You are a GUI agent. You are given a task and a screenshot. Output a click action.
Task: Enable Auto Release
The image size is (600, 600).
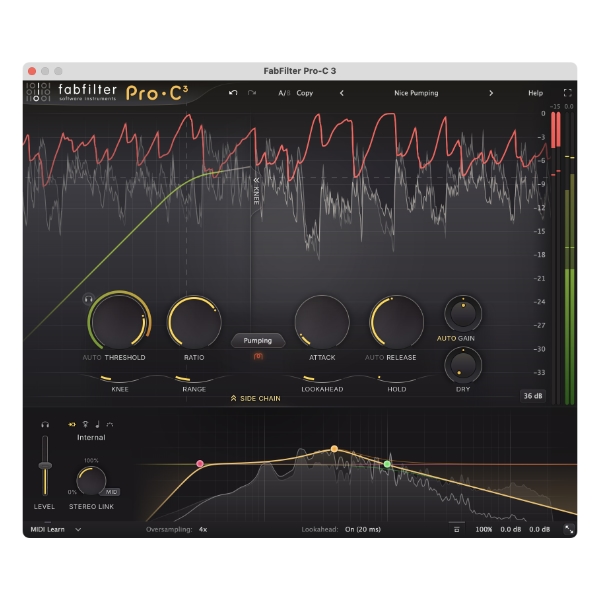374,357
